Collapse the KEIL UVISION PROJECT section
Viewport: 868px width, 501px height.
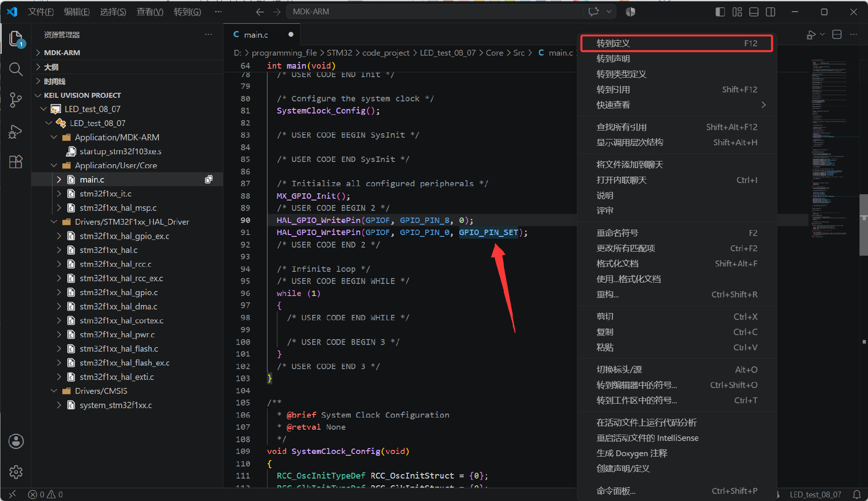[x=127, y=95]
